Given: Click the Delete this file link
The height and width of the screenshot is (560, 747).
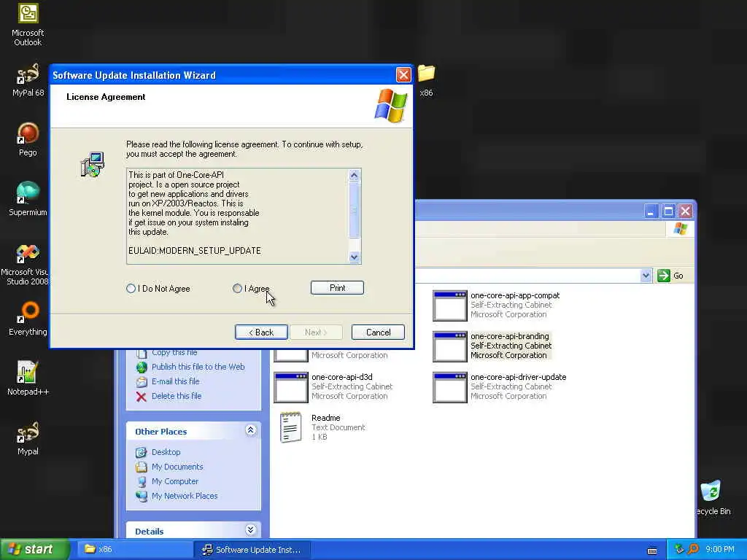Looking at the screenshot, I should click(177, 396).
